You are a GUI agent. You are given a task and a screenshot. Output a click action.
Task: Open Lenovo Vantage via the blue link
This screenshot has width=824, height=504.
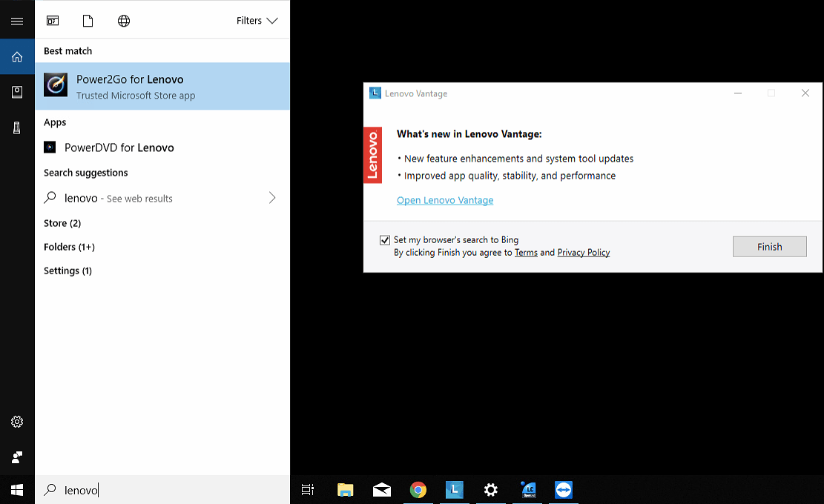click(x=445, y=200)
